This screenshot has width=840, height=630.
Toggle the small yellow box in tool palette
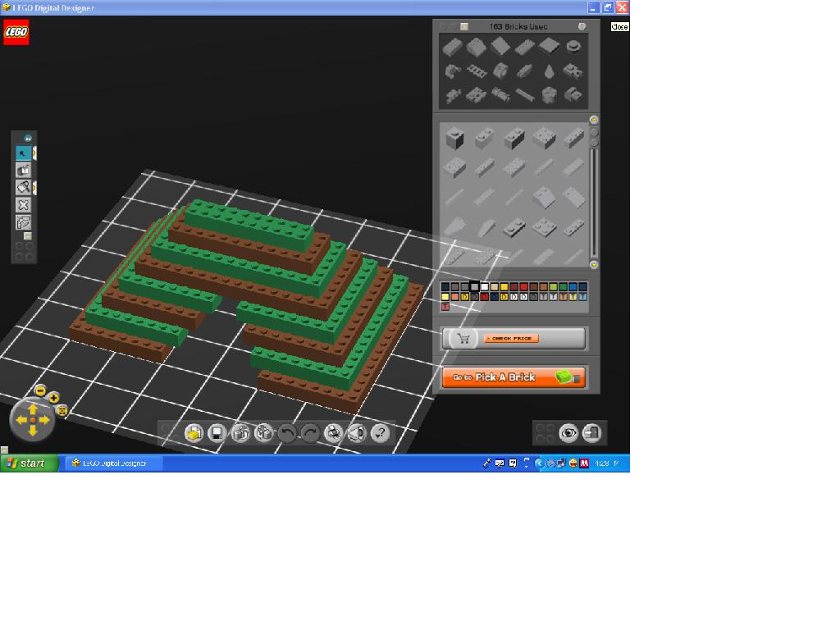click(x=28, y=236)
